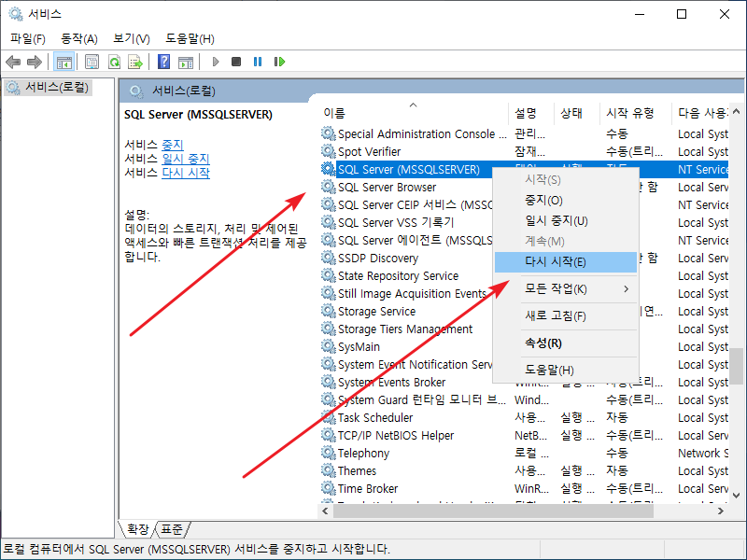Sort by the 이름 column header
This screenshot has width=747, height=560.
414,113
